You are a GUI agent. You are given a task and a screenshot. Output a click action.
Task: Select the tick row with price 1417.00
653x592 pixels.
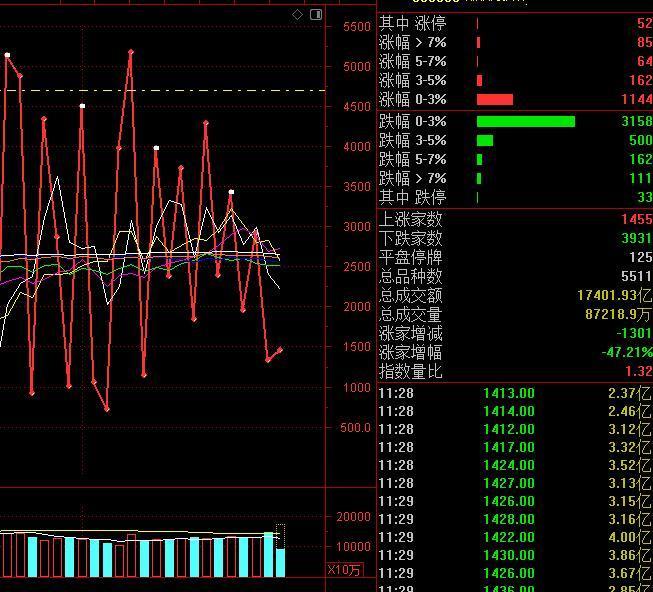516,448
